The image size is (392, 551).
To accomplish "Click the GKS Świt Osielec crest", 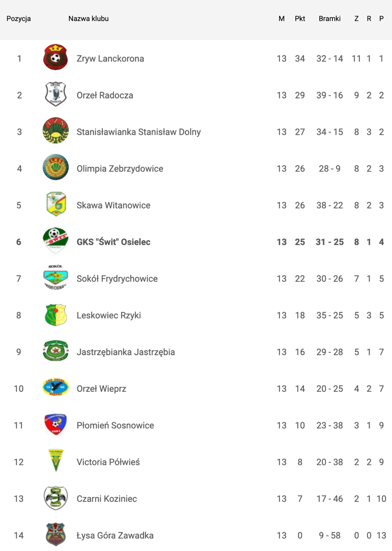I will (56, 241).
